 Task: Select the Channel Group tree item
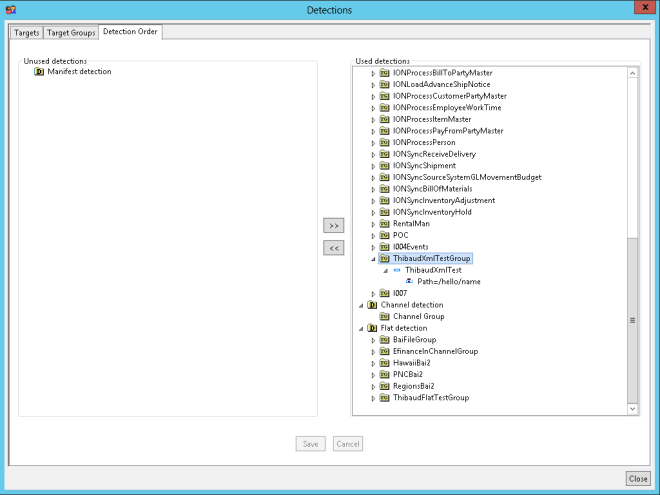point(418,316)
